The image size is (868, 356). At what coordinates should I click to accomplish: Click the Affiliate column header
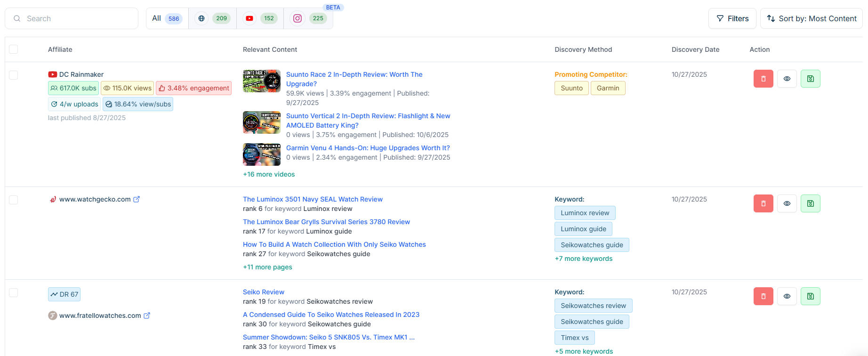pyautogui.click(x=60, y=49)
